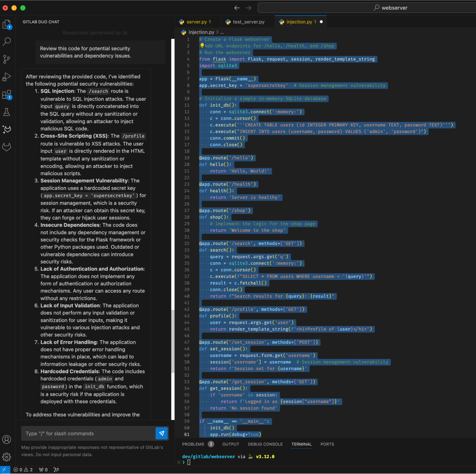This screenshot has width=476, height=474.
Task: Open the Manage settings gear
Action: 7,457
